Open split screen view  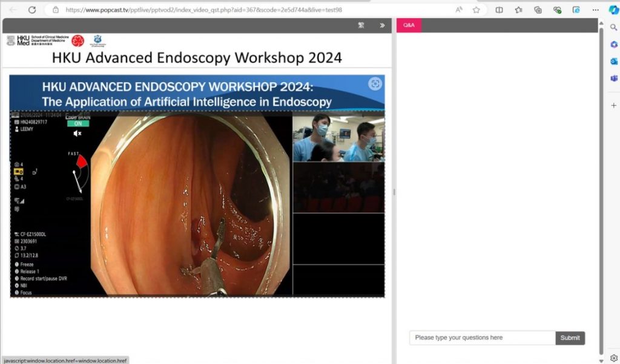(500, 10)
